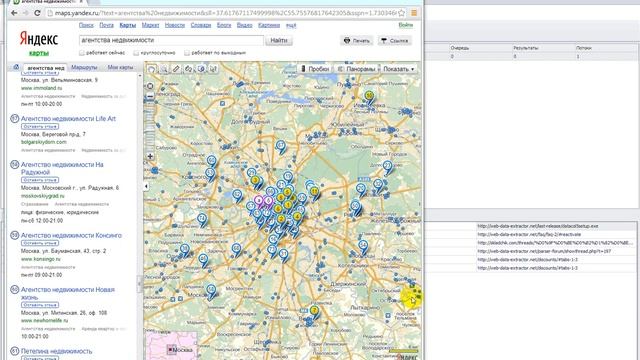Click the Москва overview mini-map
The image size is (640, 360).
171,345
